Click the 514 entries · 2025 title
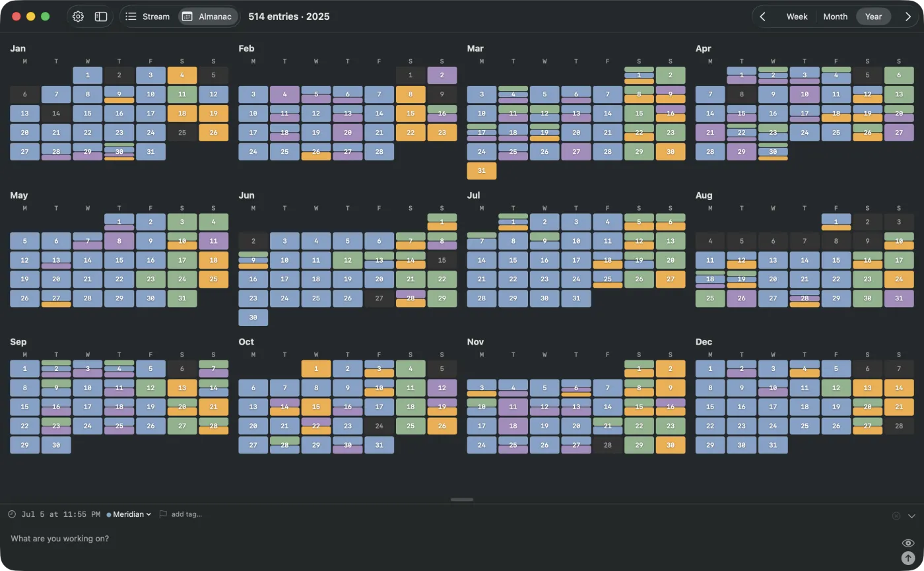The image size is (924, 571). pos(289,17)
